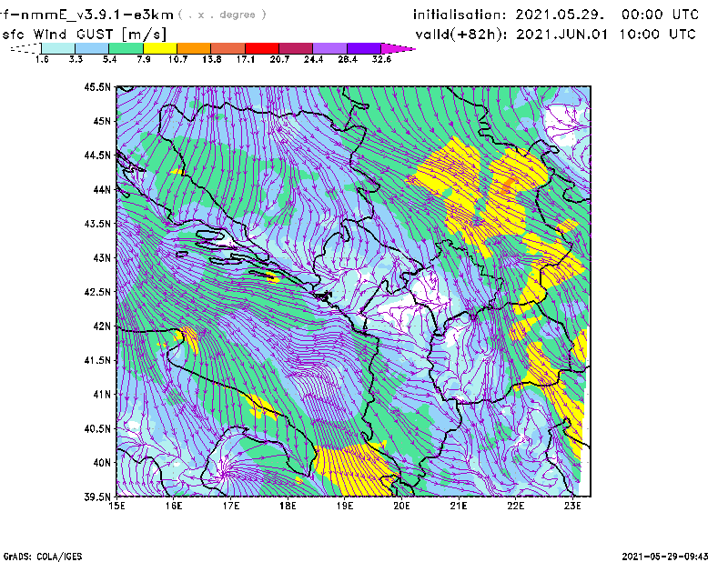Click the 41.5N latitude label
728x562 pixels.
97,360
